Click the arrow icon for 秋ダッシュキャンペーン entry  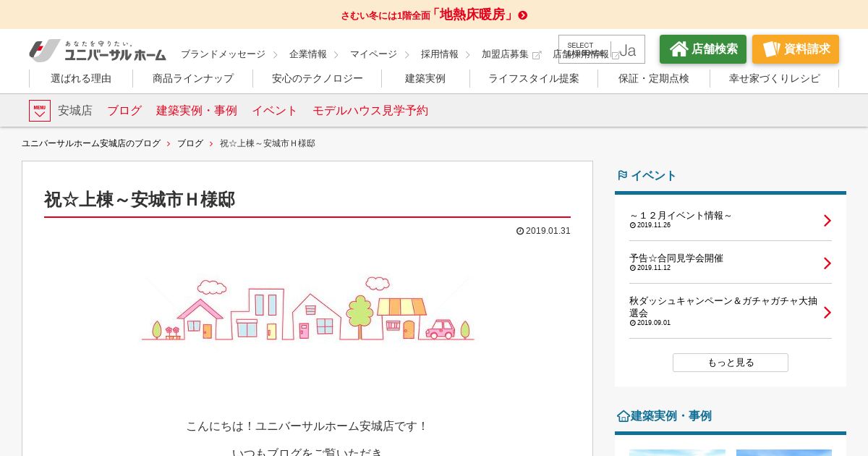[x=827, y=313]
